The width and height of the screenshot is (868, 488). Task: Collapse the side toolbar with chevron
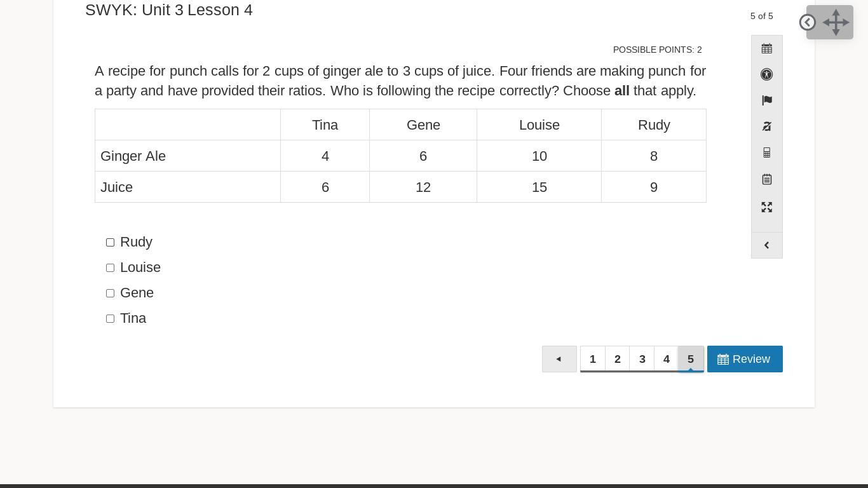coord(767,245)
